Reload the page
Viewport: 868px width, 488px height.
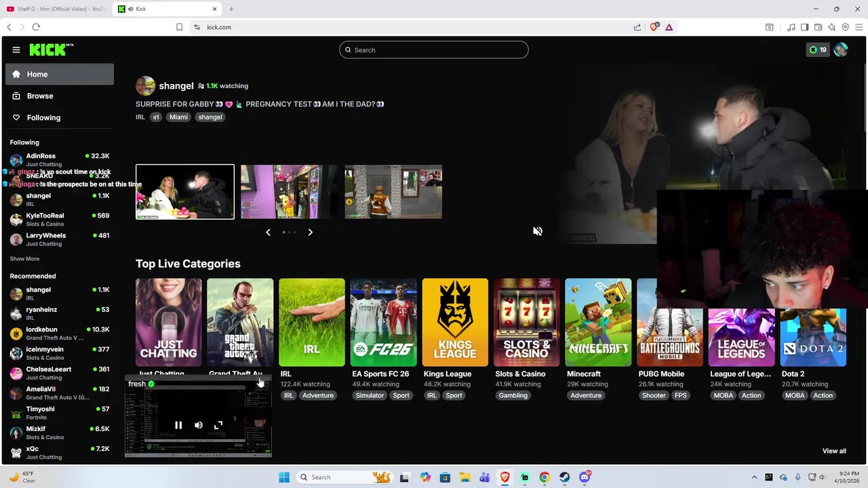pos(36,27)
